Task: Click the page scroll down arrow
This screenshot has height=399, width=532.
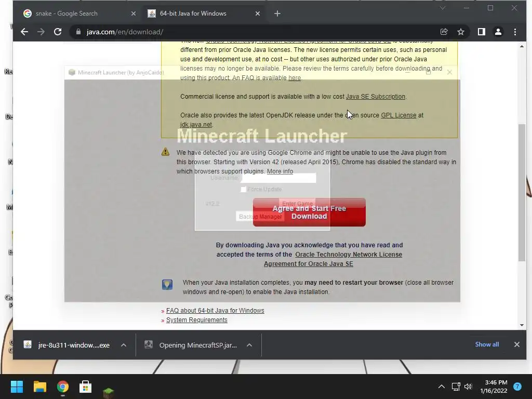Action: (522, 325)
